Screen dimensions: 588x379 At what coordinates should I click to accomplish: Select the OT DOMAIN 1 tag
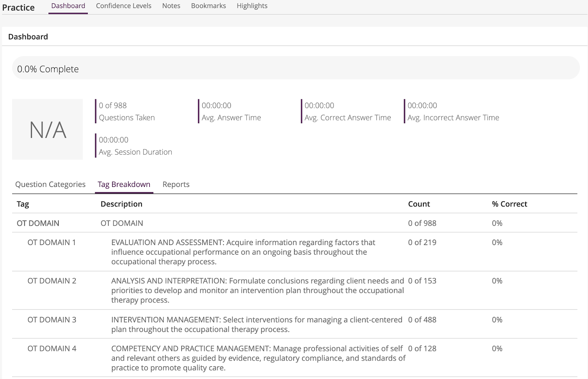pos(51,242)
